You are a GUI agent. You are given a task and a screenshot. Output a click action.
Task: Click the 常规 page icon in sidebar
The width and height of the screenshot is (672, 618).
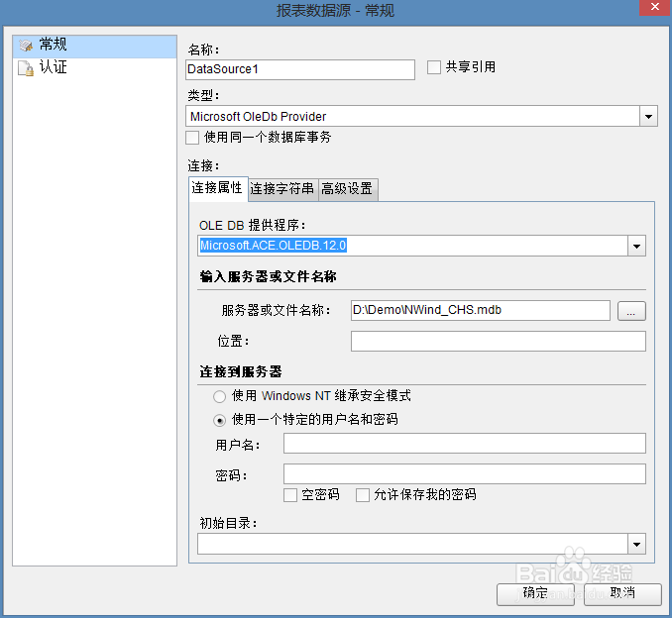pos(26,46)
